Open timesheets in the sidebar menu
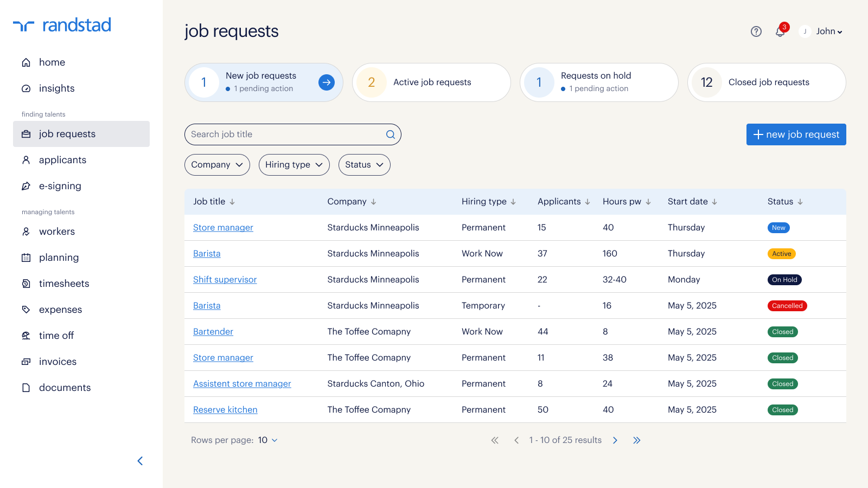 pos(81,284)
